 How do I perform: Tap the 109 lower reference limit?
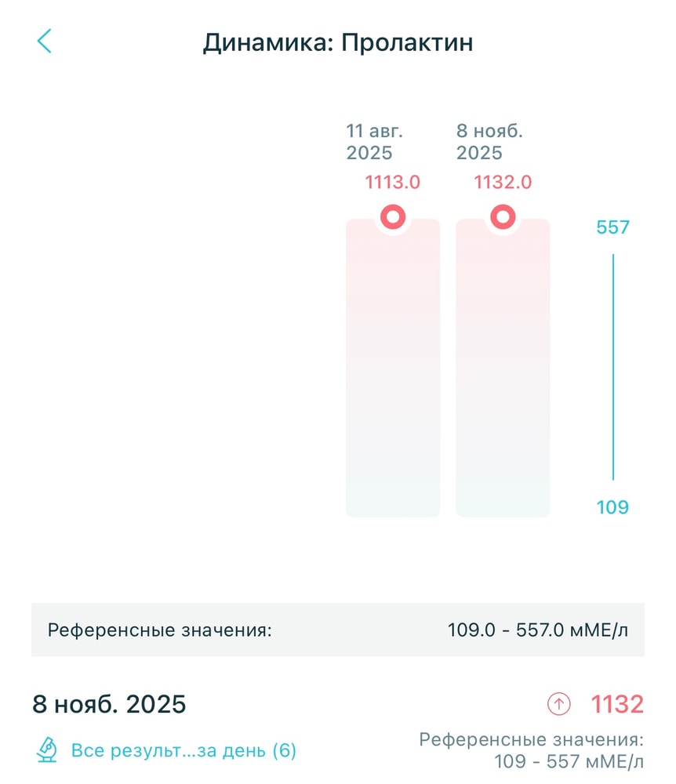(x=612, y=506)
